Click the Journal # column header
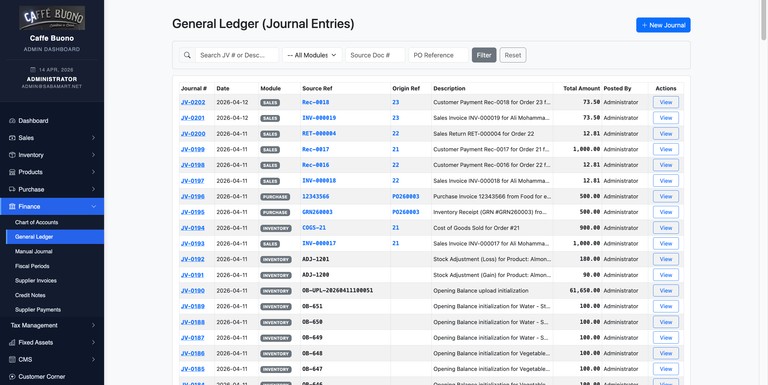The image size is (768, 385). (193, 89)
